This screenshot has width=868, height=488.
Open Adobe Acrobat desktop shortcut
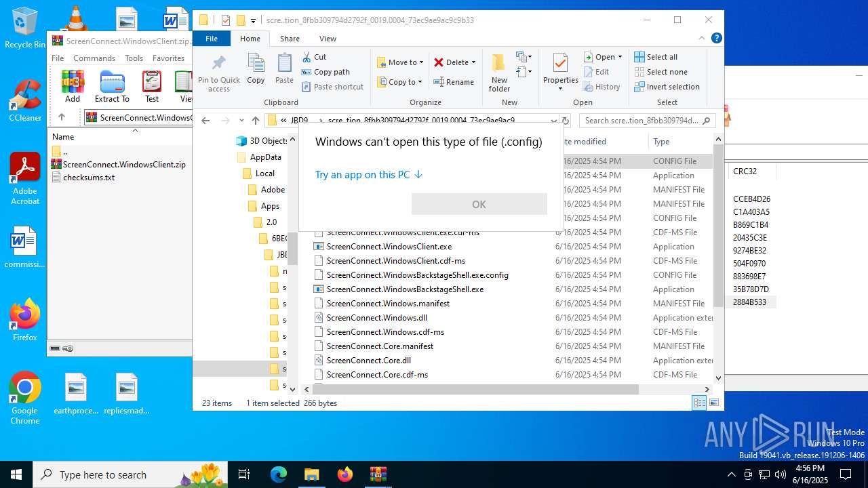click(x=25, y=179)
